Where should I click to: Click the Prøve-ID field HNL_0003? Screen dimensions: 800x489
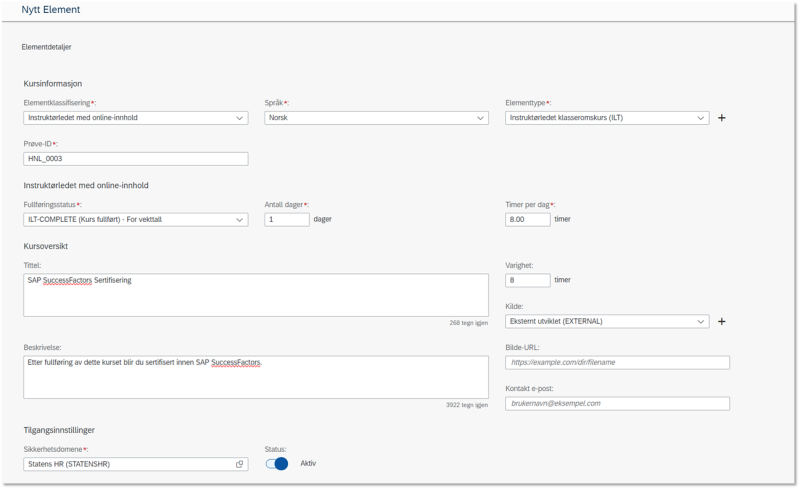click(136, 159)
